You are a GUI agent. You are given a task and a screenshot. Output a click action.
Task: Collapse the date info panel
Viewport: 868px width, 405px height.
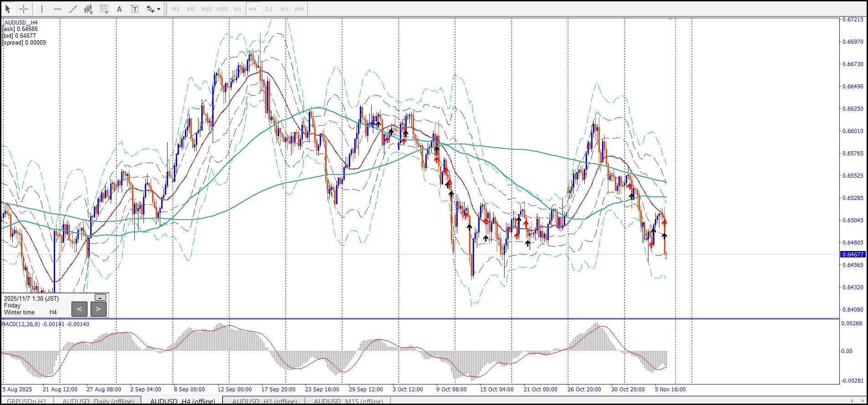pos(100,297)
